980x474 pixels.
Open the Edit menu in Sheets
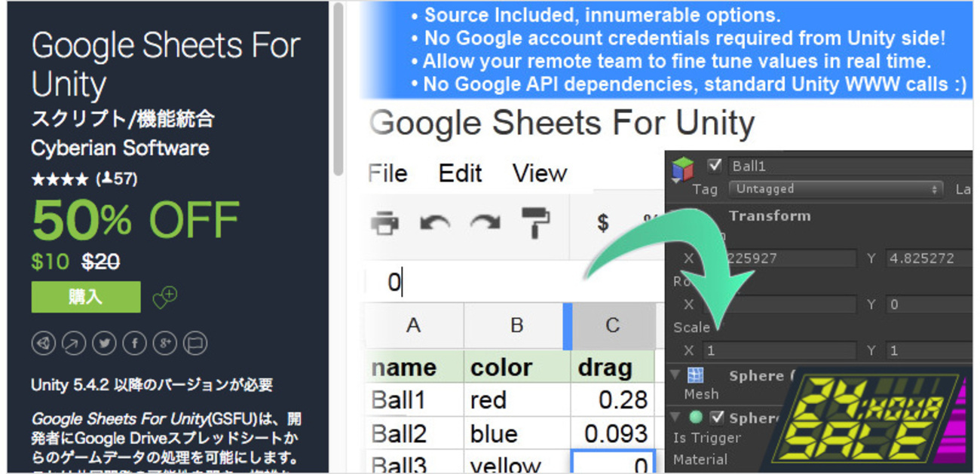460,173
